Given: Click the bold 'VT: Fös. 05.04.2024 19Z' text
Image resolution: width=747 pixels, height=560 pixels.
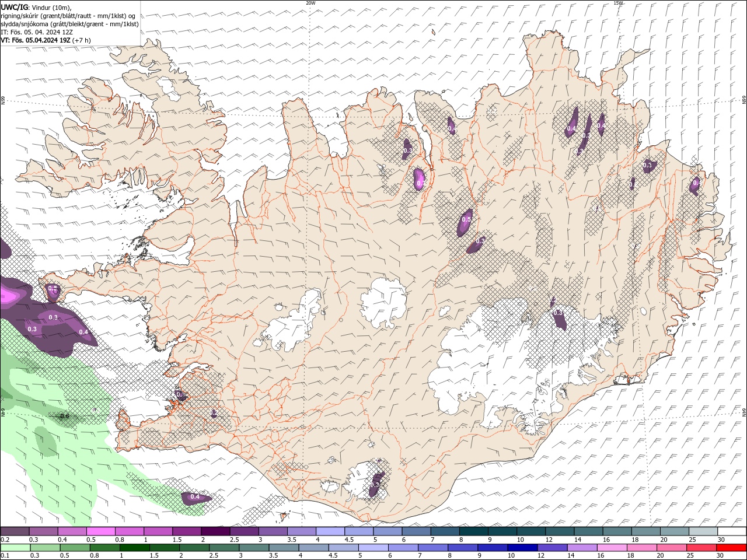Looking at the screenshot, I should click(x=36, y=40).
